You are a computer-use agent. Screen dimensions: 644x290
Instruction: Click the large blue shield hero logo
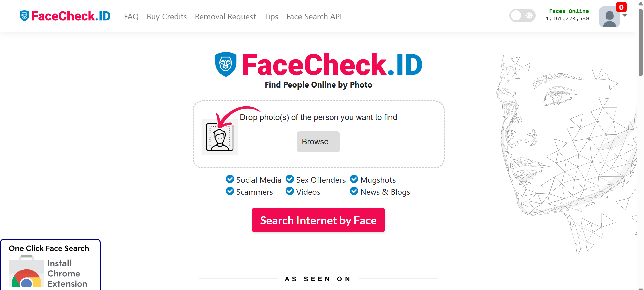pos(226,64)
